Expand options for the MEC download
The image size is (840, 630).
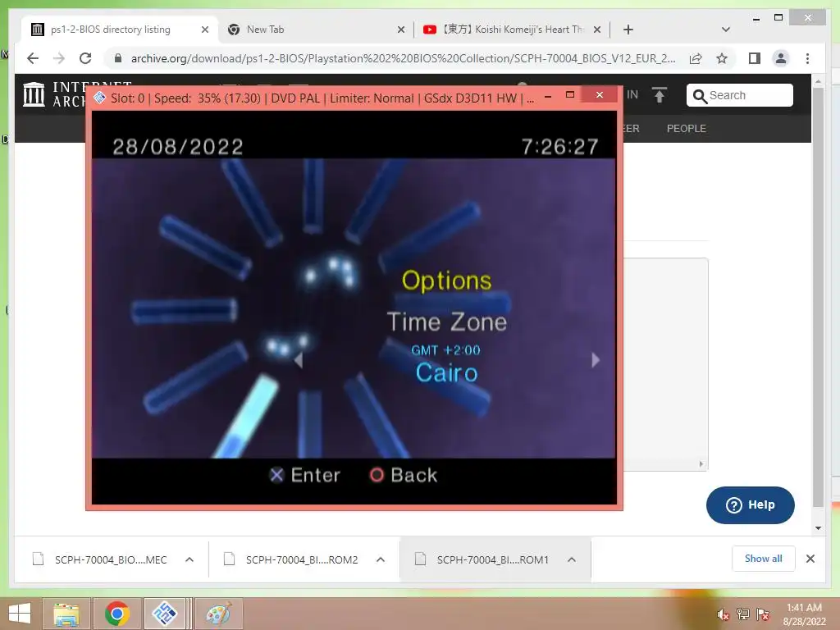point(189,559)
